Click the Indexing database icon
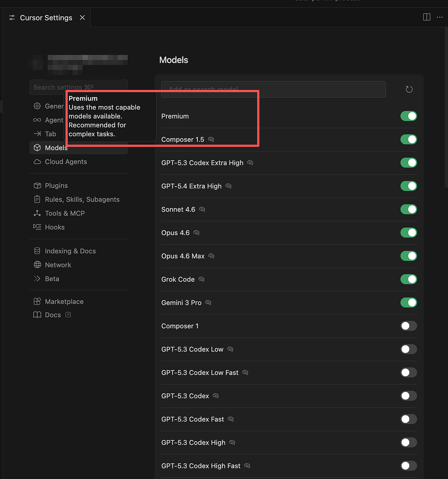Viewport: 448px width, 479px height. click(x=37, y=251)
